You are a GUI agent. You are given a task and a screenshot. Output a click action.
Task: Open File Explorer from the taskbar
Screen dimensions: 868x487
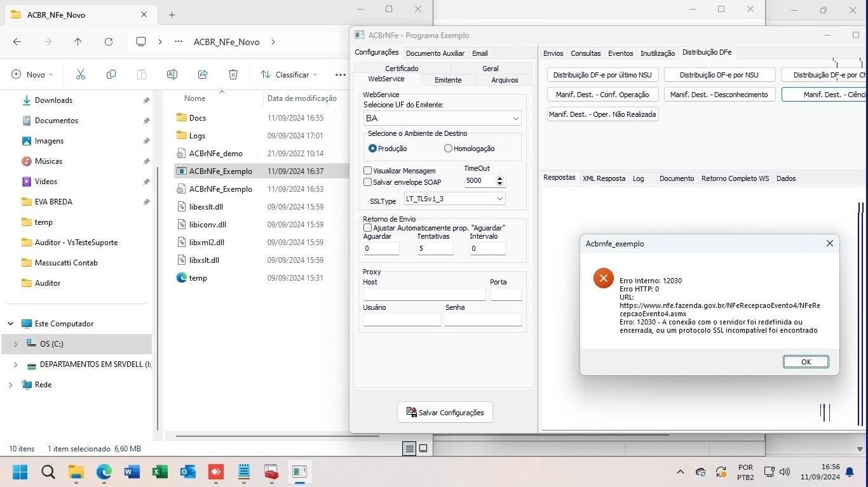[76, 472]
